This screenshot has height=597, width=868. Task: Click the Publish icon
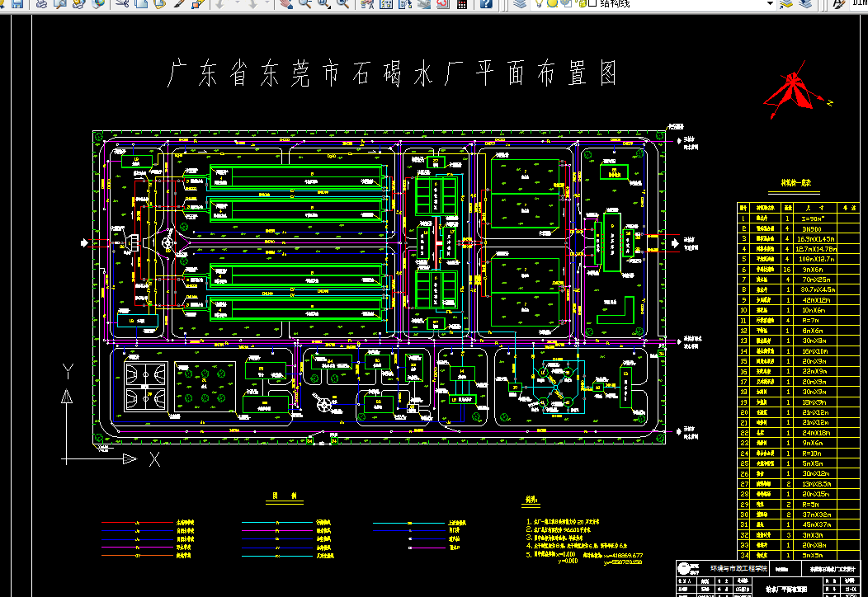click(x=78, y=3)
